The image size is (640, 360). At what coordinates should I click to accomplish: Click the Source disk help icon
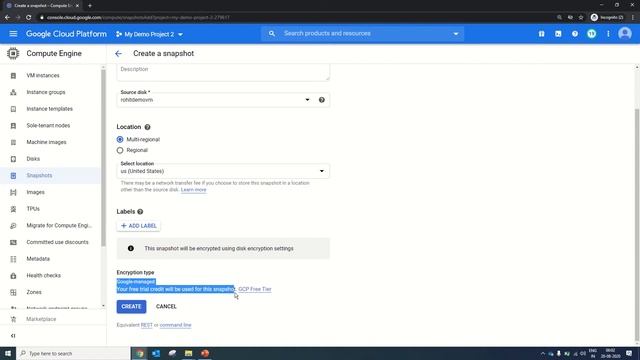pos(322,100)
